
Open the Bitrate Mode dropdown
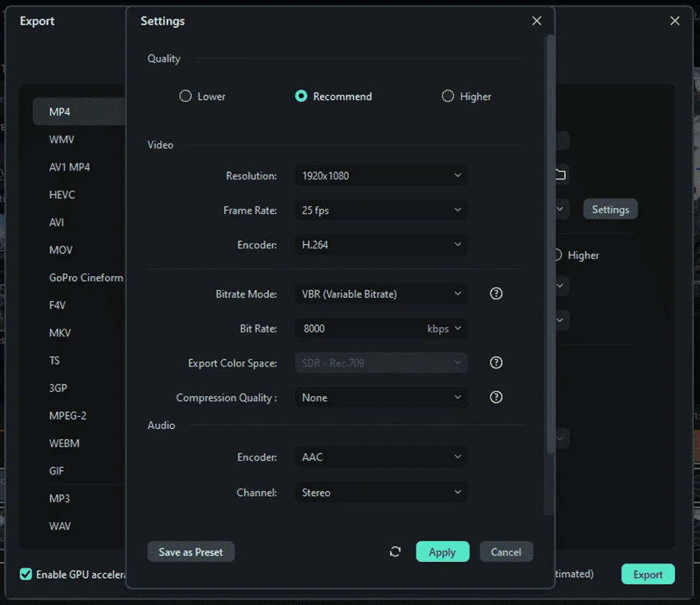click(381, 294)
